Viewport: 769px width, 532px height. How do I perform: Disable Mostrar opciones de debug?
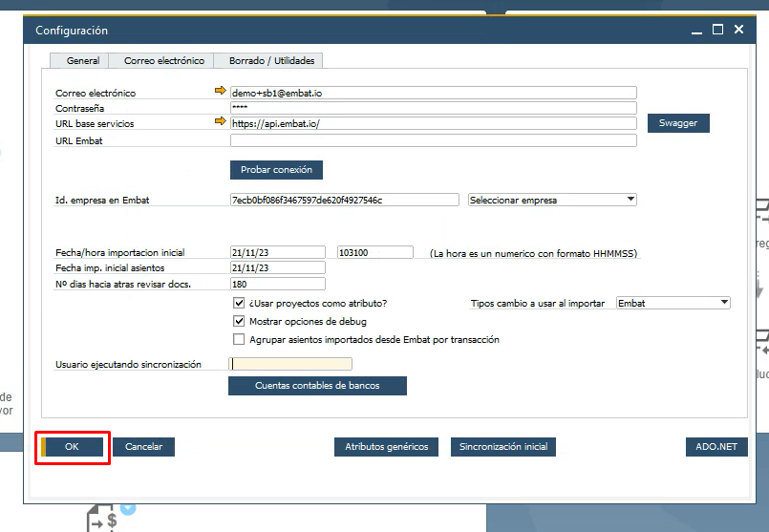tap(239, 322)
